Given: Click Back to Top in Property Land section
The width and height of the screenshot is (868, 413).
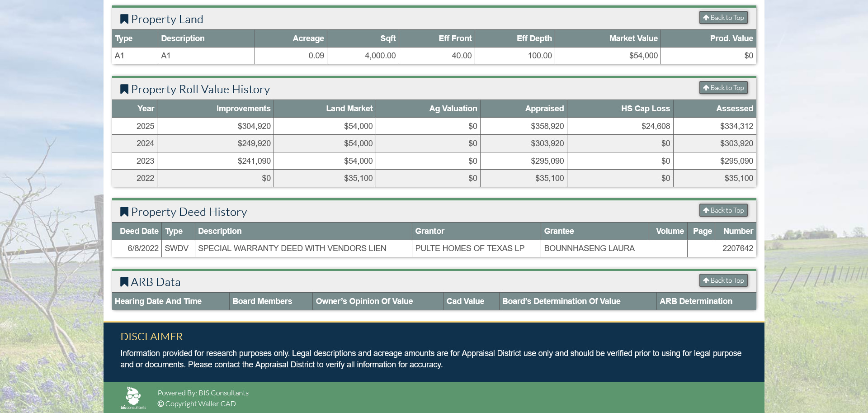Looking at the screenshot, I should click(723, 18).
